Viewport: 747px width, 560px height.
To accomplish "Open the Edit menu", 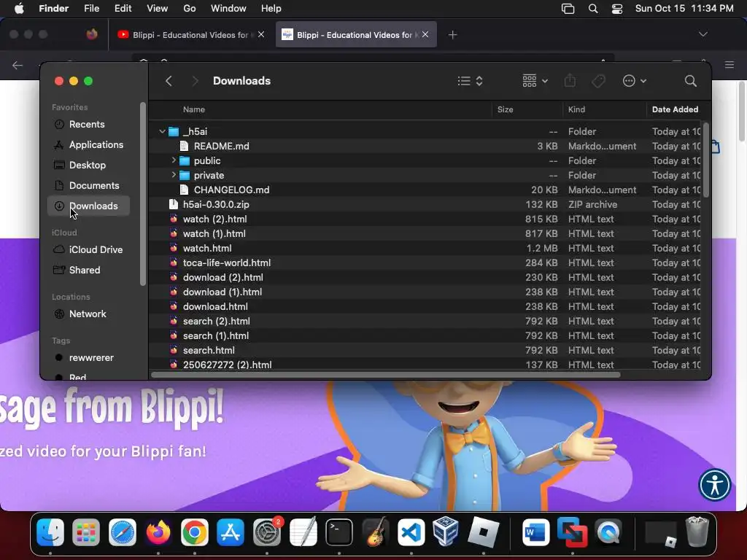I will pyautogui.click(x=123, y=9).
